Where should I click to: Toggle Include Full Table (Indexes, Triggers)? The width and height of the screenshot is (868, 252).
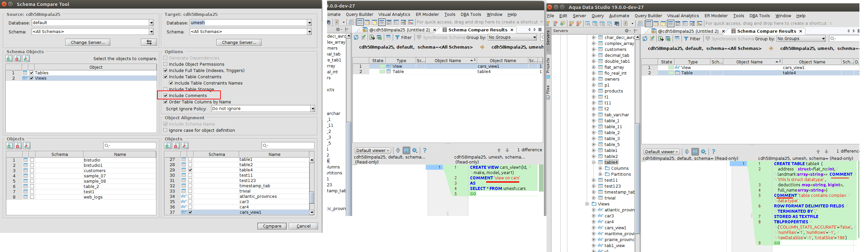165,70
